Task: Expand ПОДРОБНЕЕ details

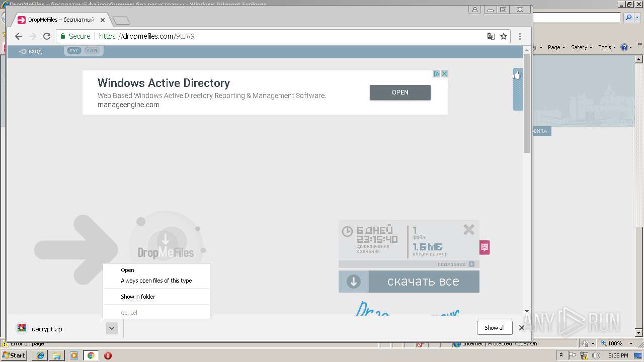Action: coord(455,264)
